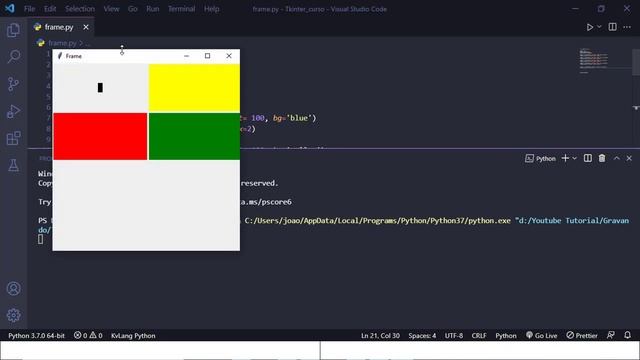Open the Terminal menu
640x360 pixels.
point(182,9)
